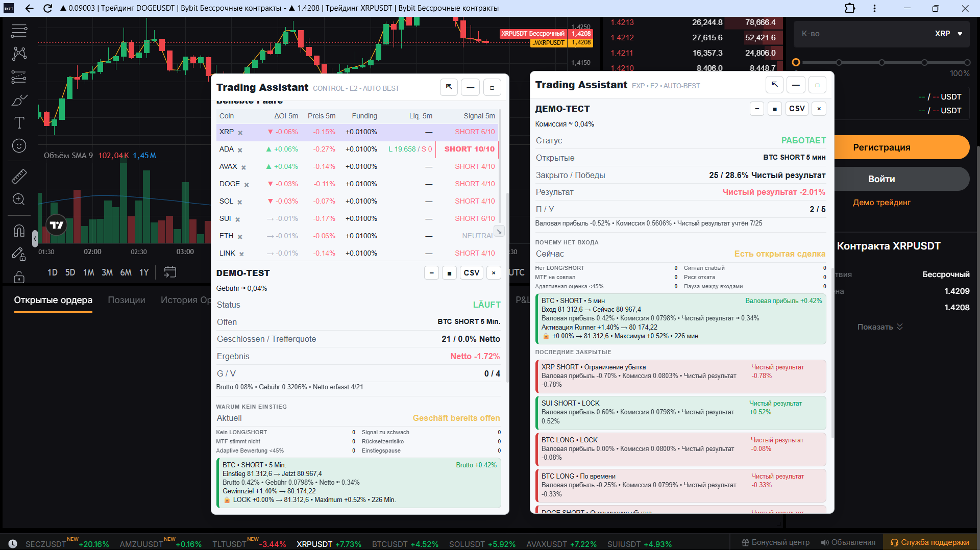Stop the ДЕМО-ТЕСТ with square button
This screenshot has height=551, width=980.
click(775, 109)
